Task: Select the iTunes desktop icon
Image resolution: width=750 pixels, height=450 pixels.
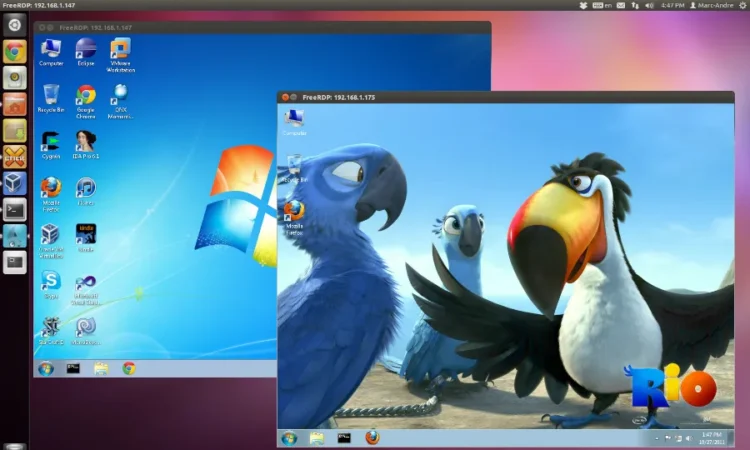Action: point(86,188)
